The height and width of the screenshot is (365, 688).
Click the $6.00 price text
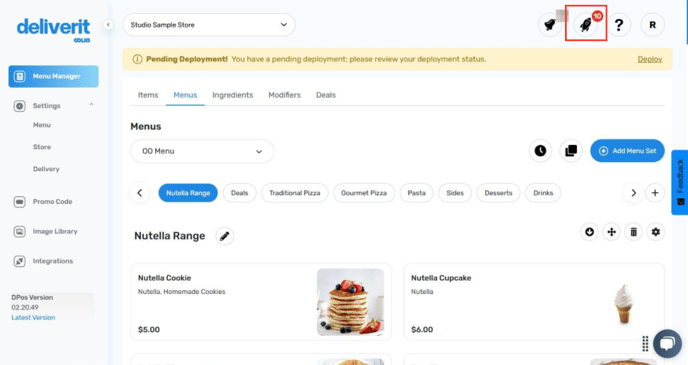pos(422,329)
